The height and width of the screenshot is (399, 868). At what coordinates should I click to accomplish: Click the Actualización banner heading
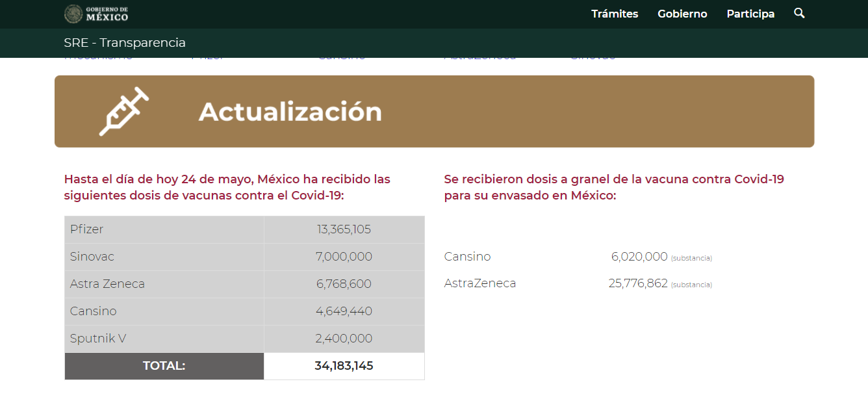pos(290,112)
